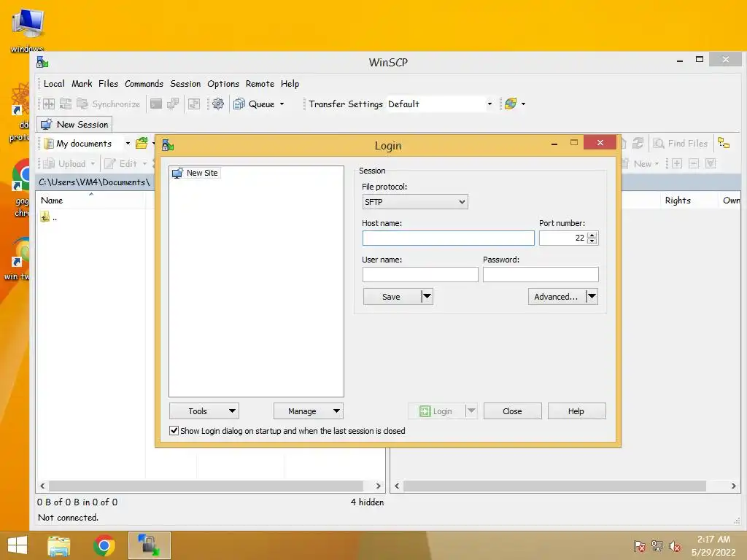
Task: Click the User name input field
Action: click(x=420, y=274)
